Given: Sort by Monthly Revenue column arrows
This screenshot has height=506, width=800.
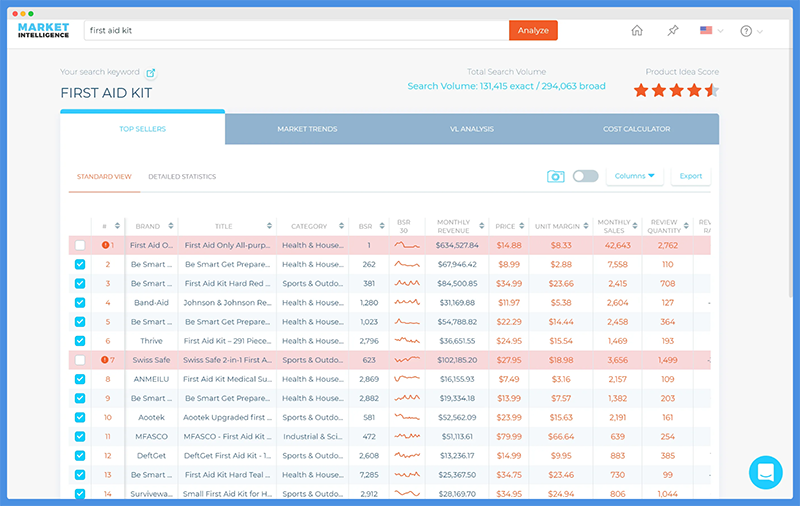Looking at the screenshot, I should tap(481, 226).
